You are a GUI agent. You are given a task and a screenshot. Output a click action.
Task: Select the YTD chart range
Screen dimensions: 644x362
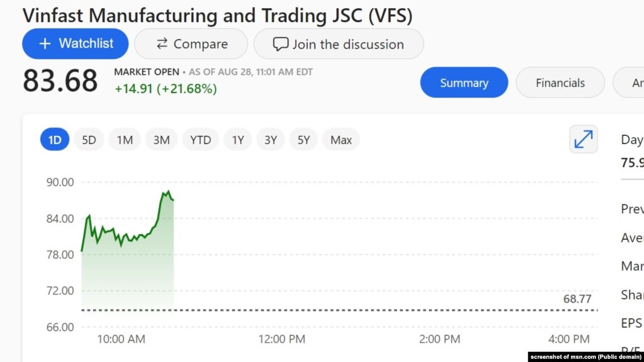201,140
